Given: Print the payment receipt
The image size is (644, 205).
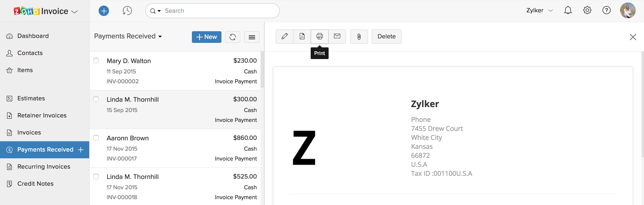Looking at the screenshot, I should click(319, 37).
